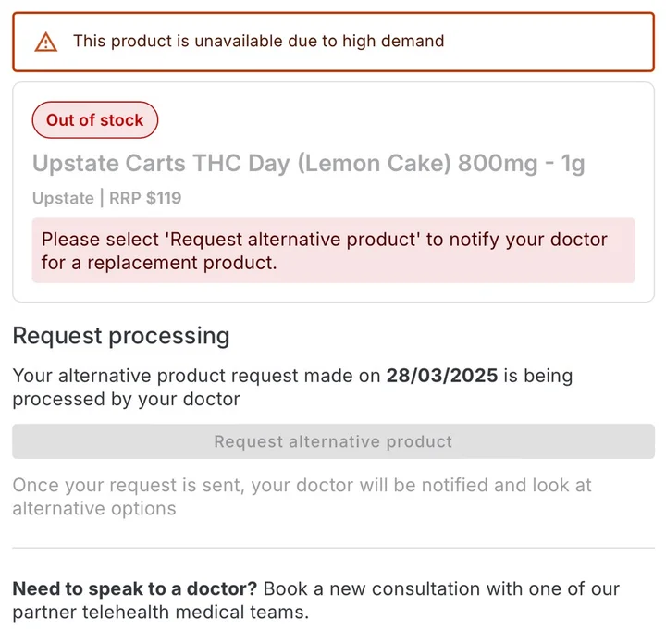Open the Upstate Carts THC Day product title
This screenshot has width=666, height=644.
[x=308, y=164]
